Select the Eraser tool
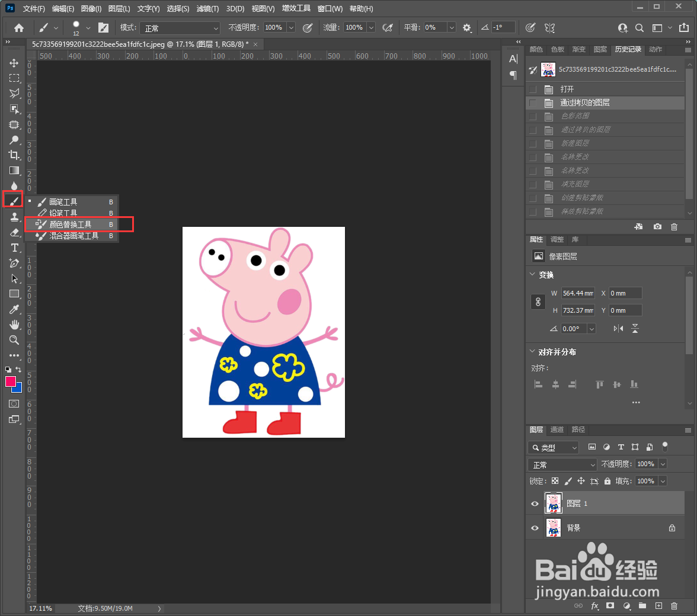This screenshot has width=697, height=616. [x=14, y=232]
